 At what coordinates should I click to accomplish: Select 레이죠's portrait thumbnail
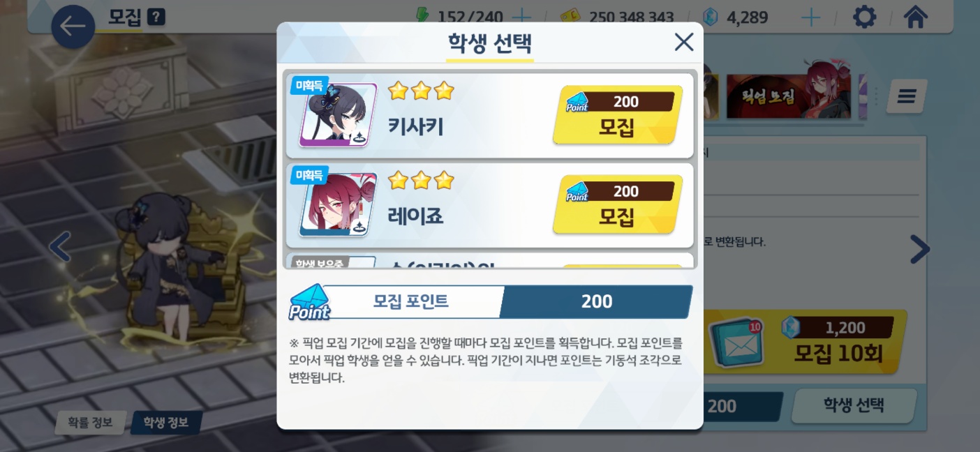(338, 204)
